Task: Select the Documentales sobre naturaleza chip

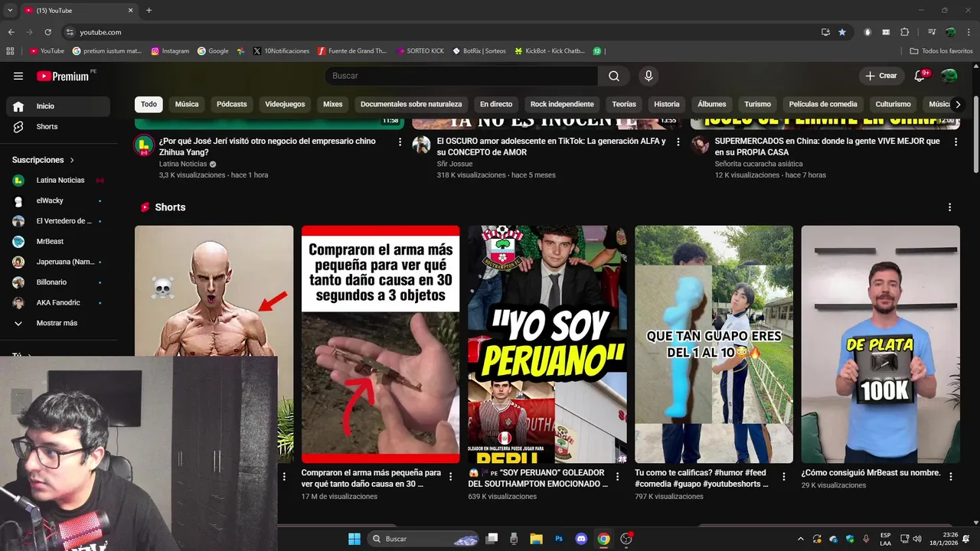Action: [x=411, y=104]
